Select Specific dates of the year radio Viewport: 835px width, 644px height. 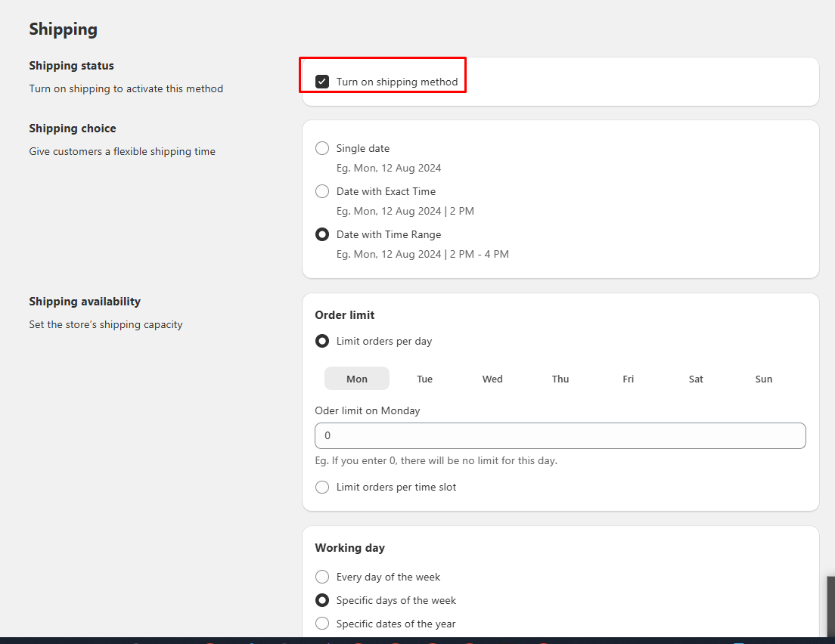322,624
